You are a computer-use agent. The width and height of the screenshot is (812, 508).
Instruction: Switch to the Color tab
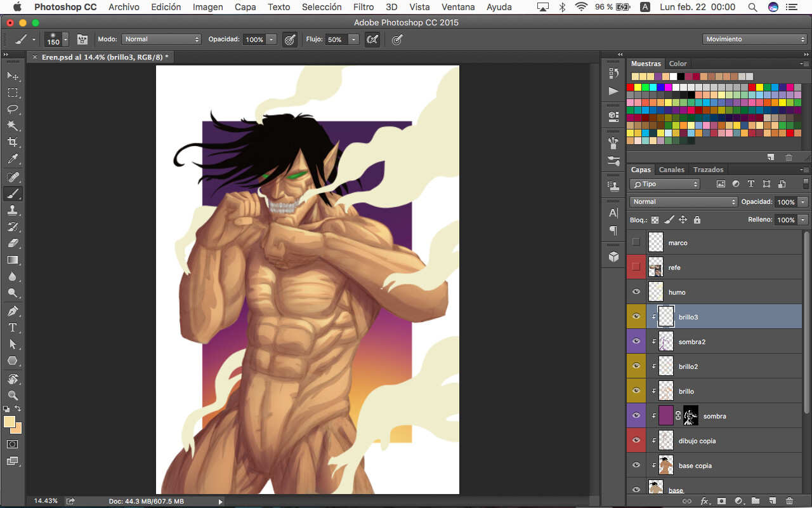tap(678, 63)
